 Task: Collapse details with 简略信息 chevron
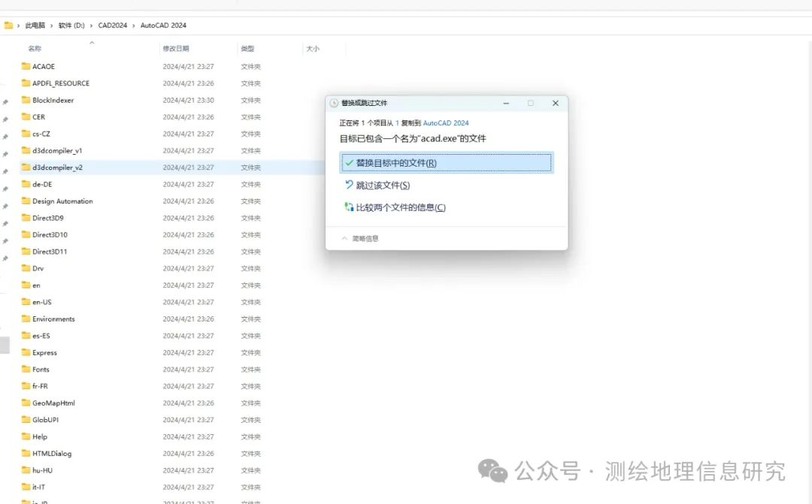pos(344,239)
